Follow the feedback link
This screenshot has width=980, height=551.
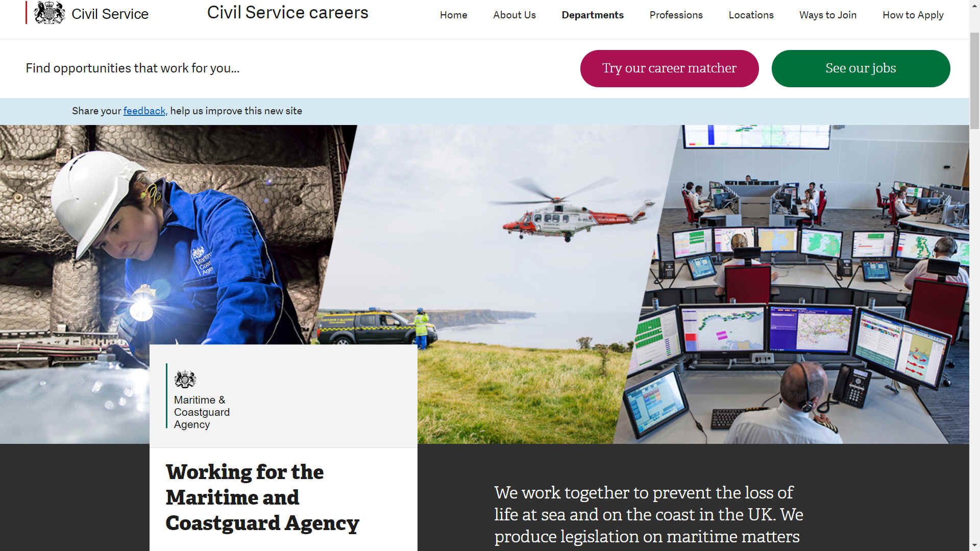pos(144,111)
